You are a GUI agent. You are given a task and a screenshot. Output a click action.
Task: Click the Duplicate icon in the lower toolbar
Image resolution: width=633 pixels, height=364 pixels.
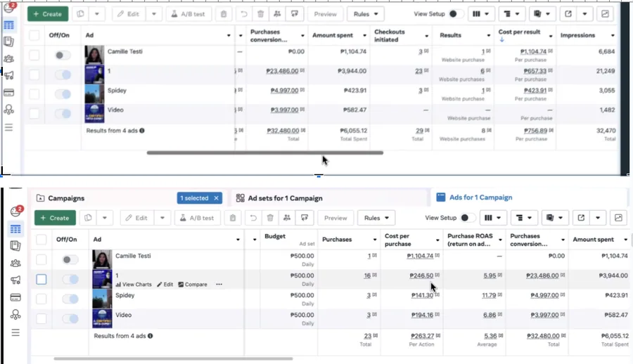[x=88, y=218]
